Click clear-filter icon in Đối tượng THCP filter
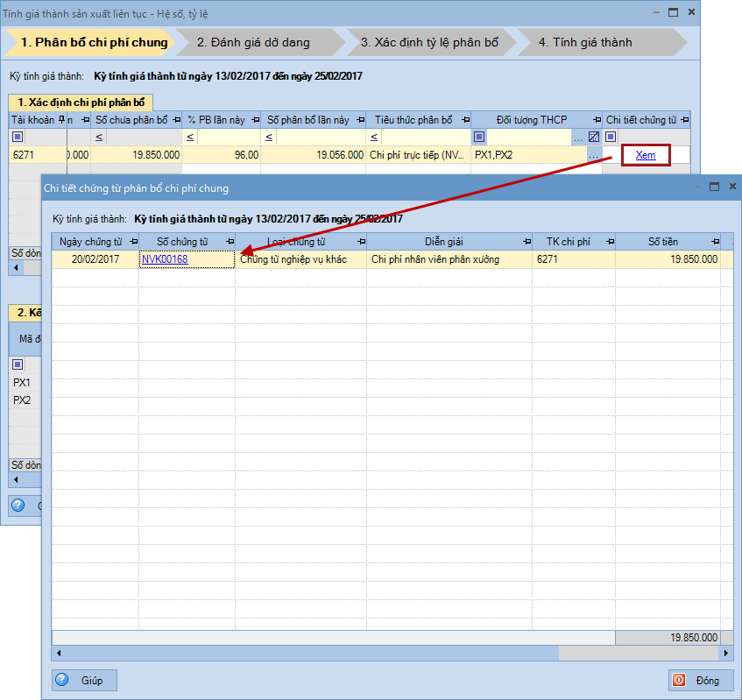Image resolution: width=742 pixels, height=700 pixels. pyautogui.click(x=594, y=137)
